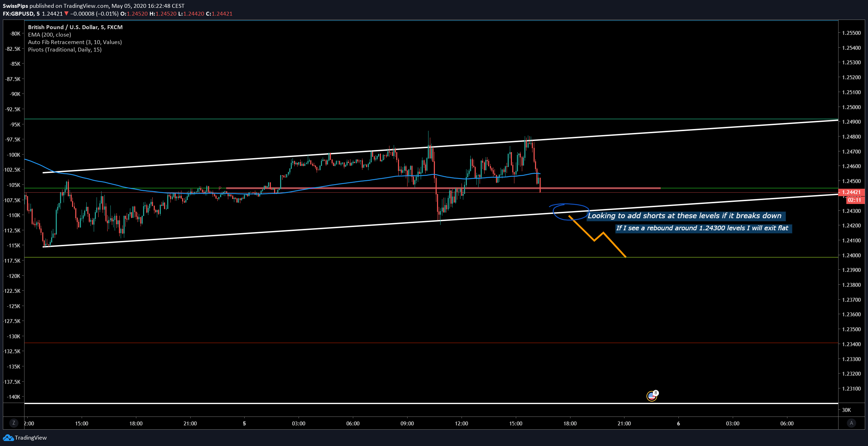Click the 1.25000 price axis label
Screen dimensions: 868x446
coord(851,107)
